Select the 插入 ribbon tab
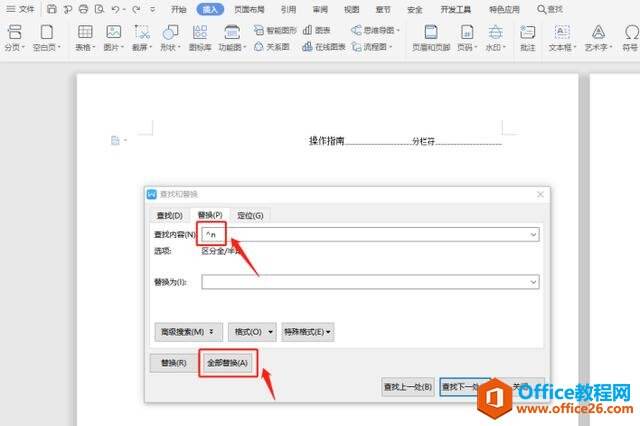 (210, 9)
